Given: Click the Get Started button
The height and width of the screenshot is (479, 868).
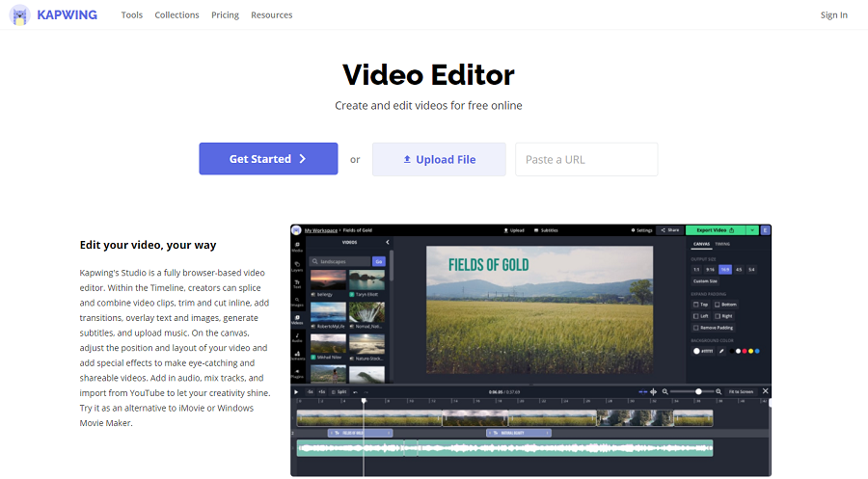Looking at the screenshot, I should 268,159.
